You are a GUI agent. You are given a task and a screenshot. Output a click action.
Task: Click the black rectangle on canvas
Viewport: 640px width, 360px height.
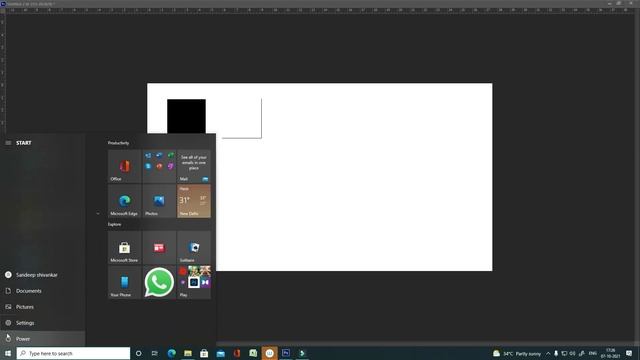[187, 116]
